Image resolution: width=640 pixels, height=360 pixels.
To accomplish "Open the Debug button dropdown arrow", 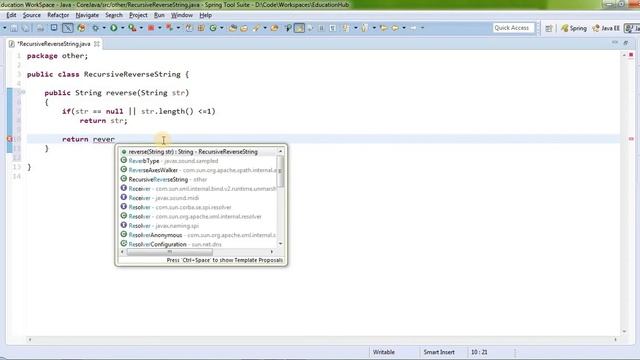I will [104, 28].
